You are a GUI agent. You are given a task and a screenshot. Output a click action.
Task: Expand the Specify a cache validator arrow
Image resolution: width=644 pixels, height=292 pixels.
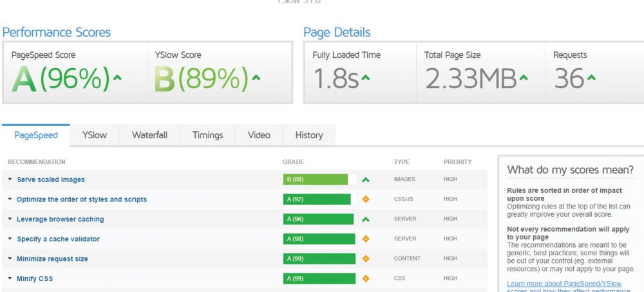pyautogui.click(x=10, y=239)
